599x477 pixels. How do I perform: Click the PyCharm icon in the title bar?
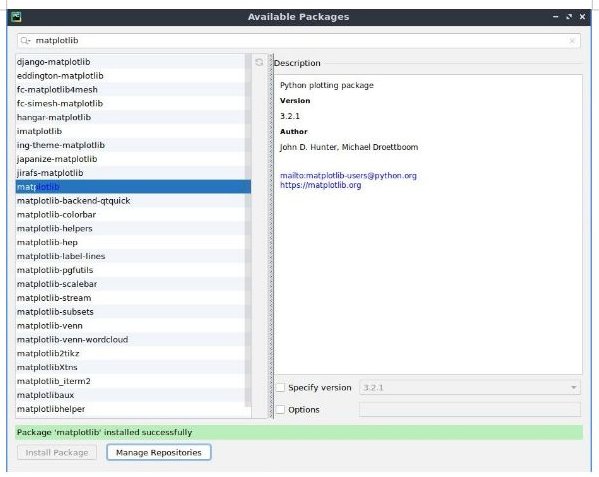16,17
